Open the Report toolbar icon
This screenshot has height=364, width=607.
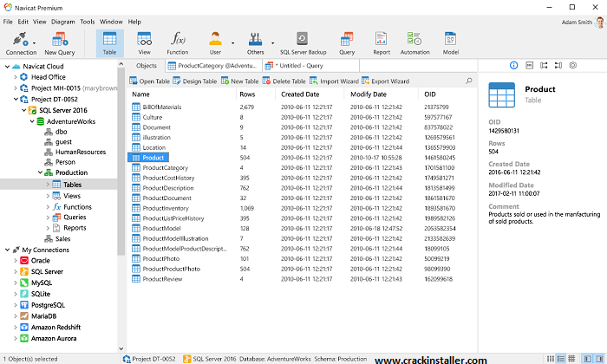[382, 43]
